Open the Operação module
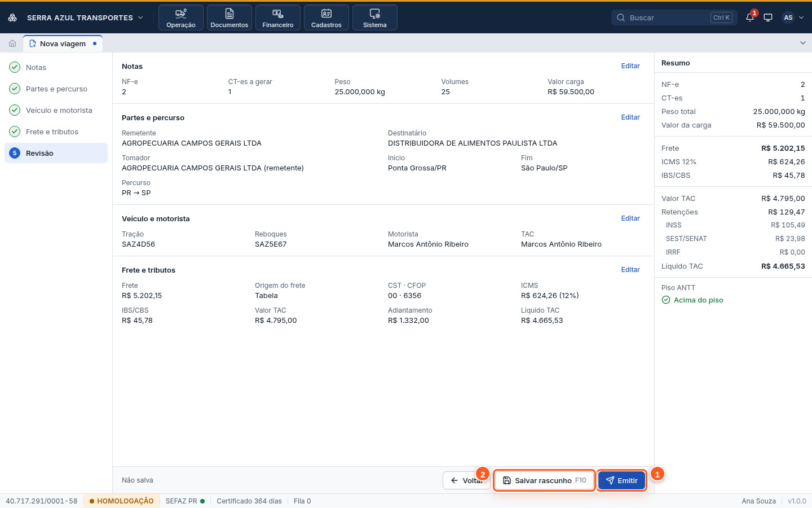812x508 pixels. pyautogui.click(x=181, y=17)
